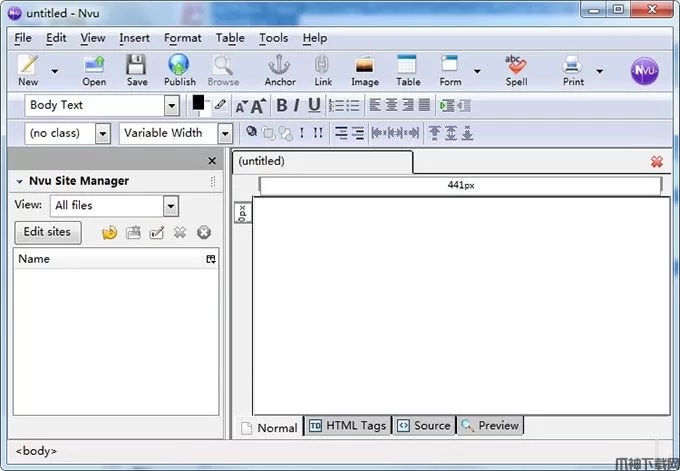Center align the text
The width and height of the screenshot is (680, 471).
point(392,105)
